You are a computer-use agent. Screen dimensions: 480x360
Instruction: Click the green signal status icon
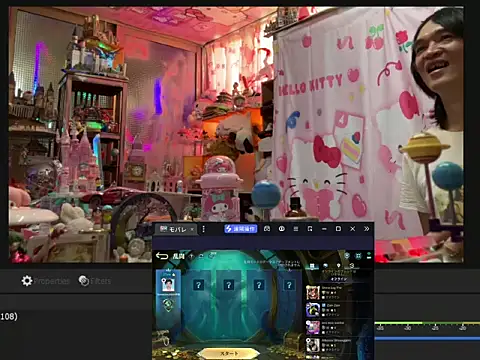click(369, 256)
